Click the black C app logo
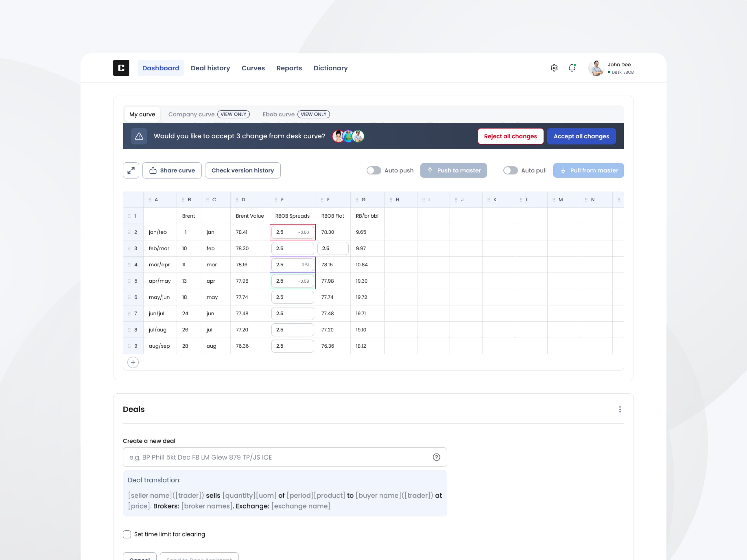747x560 pixels. [121, 68]
